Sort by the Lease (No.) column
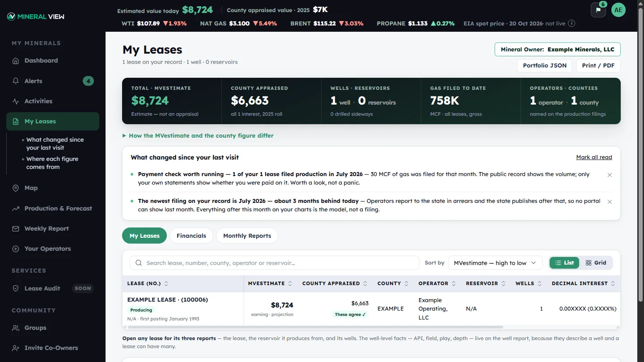Viewport: 644px width, 362px height. coord(148,283)
